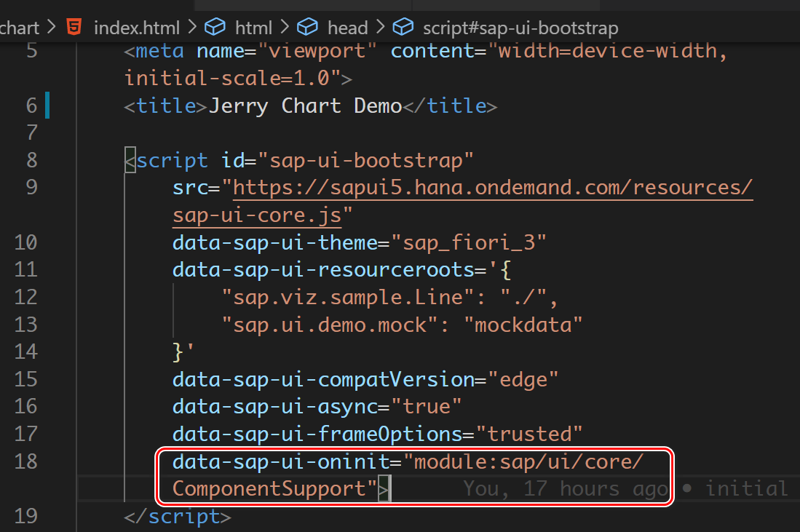Viewport: 800px width, 532px height.
Task: Click the Jerry Chart Demo title text
Action: 306,106
